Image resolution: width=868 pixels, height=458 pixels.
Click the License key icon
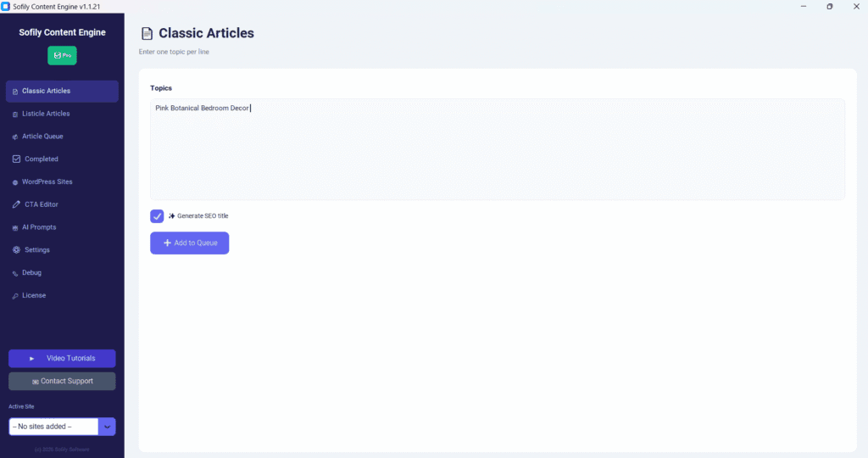[x=15, y=296]
